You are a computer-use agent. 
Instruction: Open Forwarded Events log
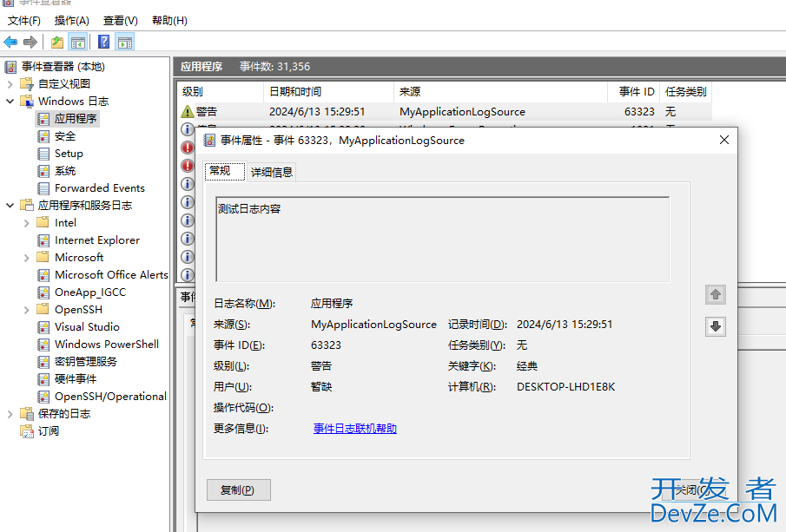[99, 188]
